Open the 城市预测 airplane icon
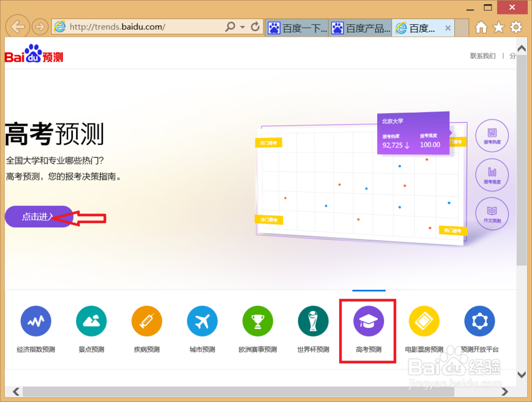 (x=202, y=321)
